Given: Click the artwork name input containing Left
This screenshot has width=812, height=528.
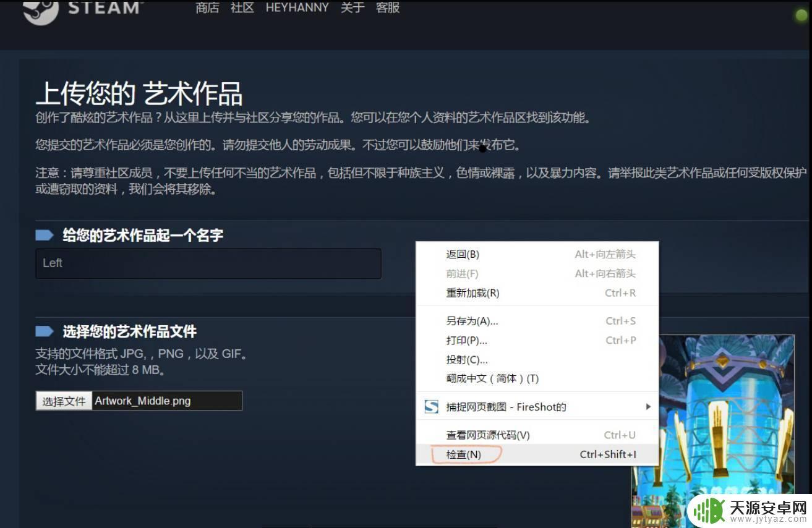Looking at the screenshot, I should (208, 263).
